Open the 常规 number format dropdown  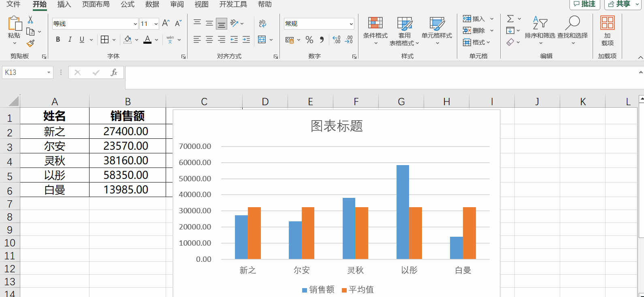point(351,24)
